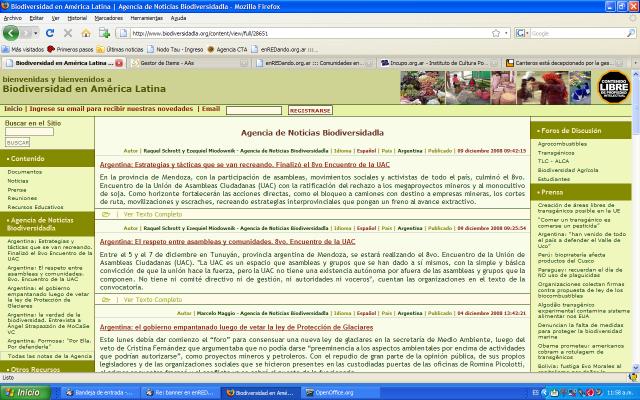Open the Documentos sidebar link
This screenshot has width=640, height=400.
[24, 172]
